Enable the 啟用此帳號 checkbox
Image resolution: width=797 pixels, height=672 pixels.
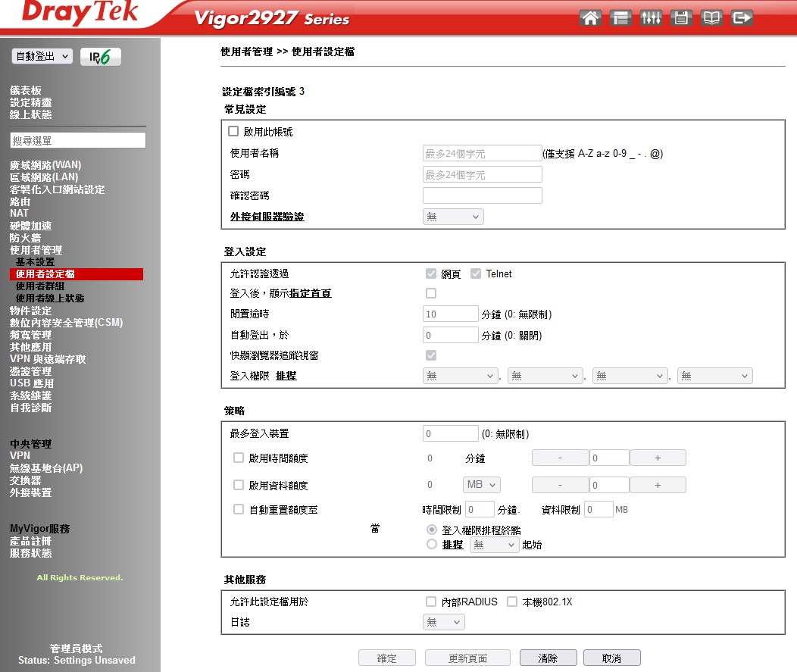(x=233, y=131)
